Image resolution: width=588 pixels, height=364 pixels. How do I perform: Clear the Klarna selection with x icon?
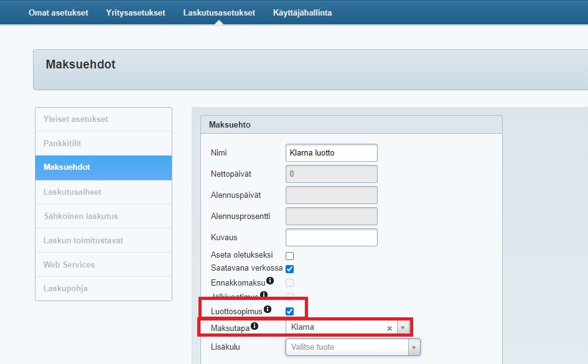coord(390,328)
